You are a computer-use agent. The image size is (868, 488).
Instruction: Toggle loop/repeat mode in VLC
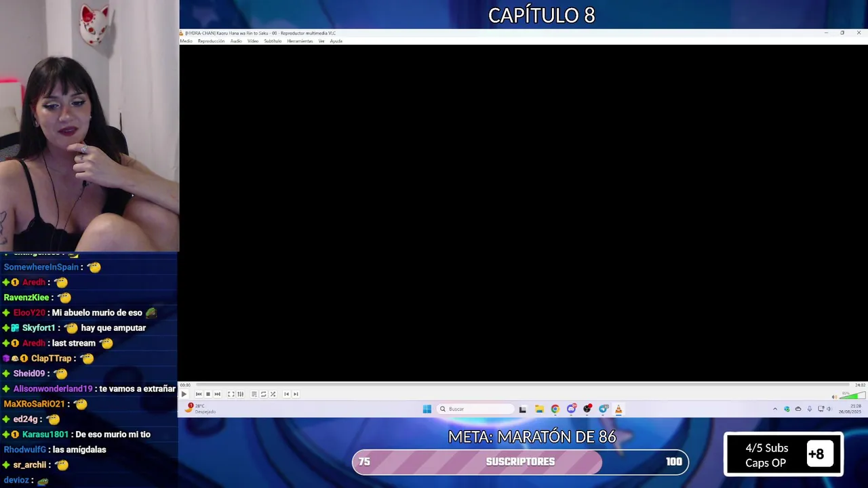pyautogui.click(x=264, y=394)
